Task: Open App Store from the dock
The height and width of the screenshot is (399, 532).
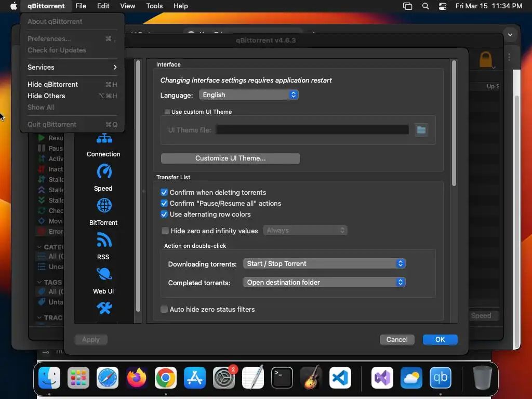Action: pyautogui.click(x=195, y=378)
